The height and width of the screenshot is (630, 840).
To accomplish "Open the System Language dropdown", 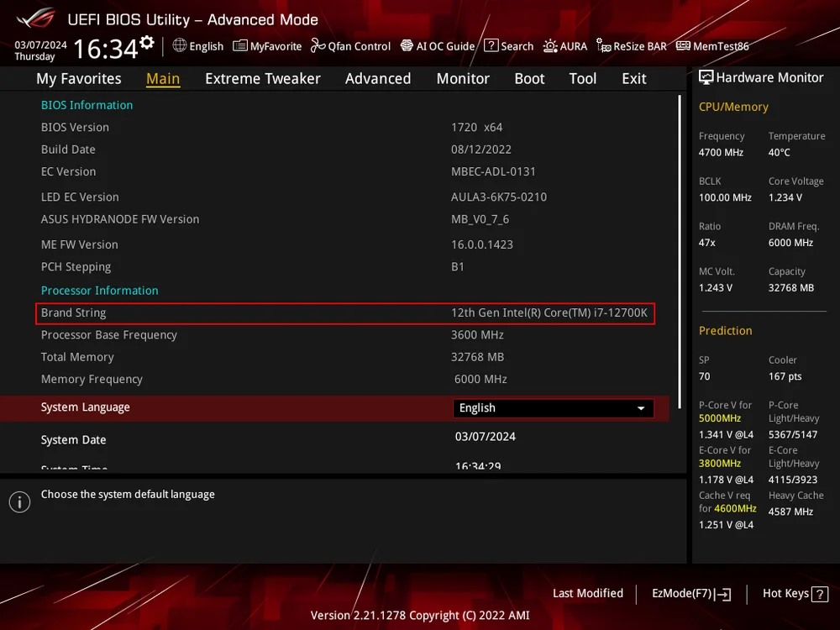I will tap(553, 408).
